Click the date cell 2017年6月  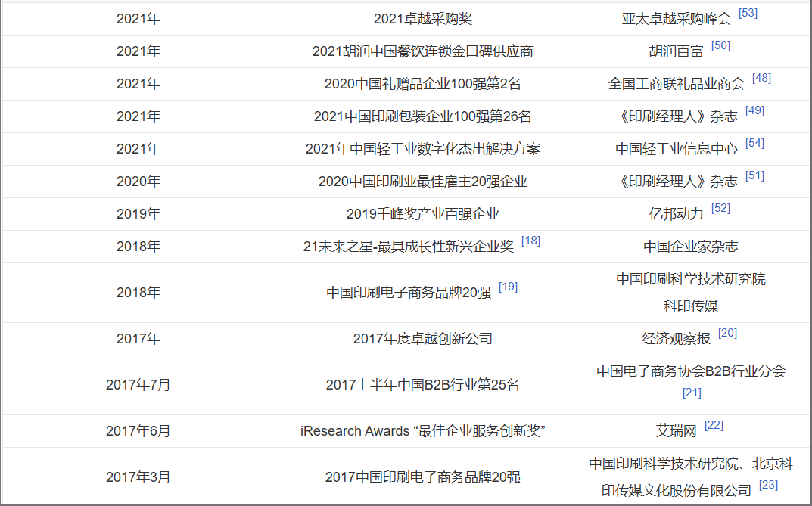pyautogui.click(x=138, y=431)
